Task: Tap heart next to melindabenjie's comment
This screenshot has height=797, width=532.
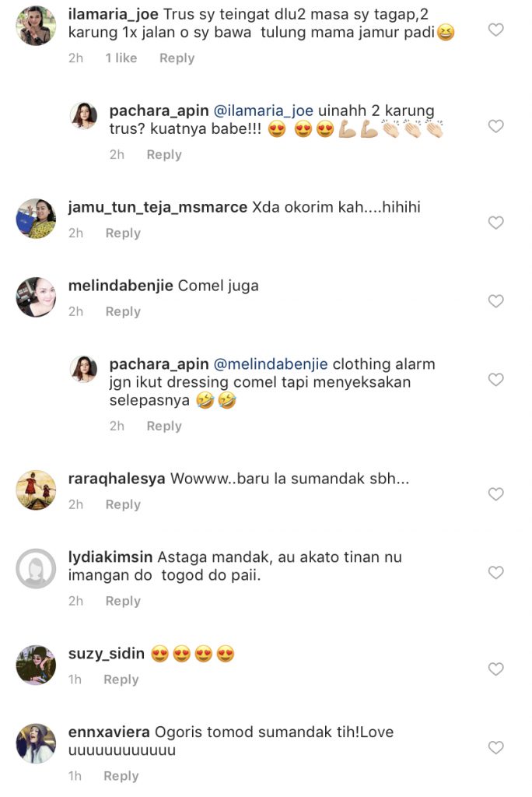Action: point(495,301)
